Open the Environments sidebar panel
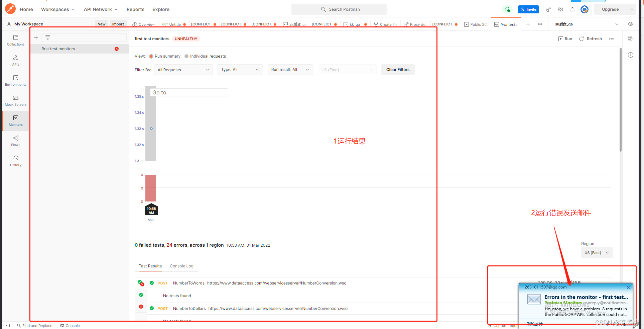Screen dimensions: 644x329 coord(16,80)
